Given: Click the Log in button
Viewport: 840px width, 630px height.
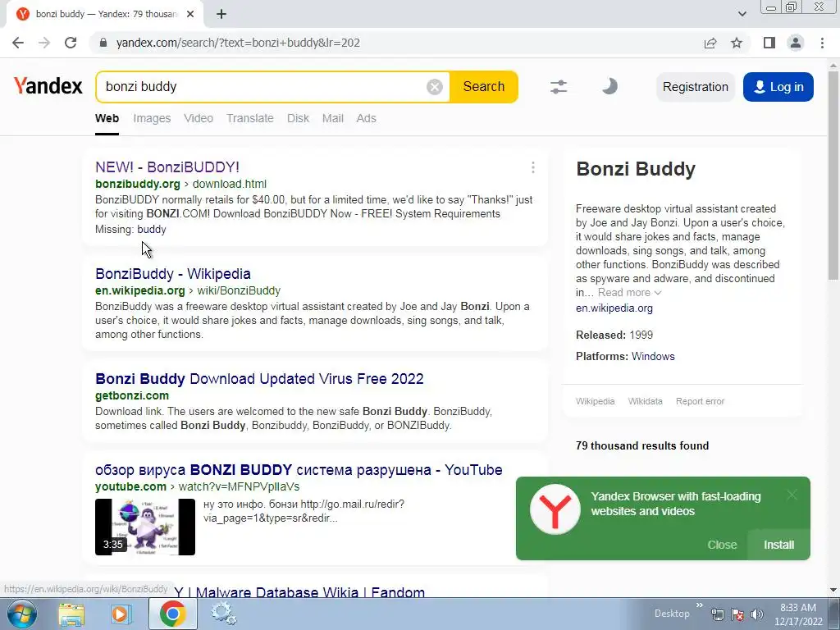Looking at the screenshot, I should [778, 87].
